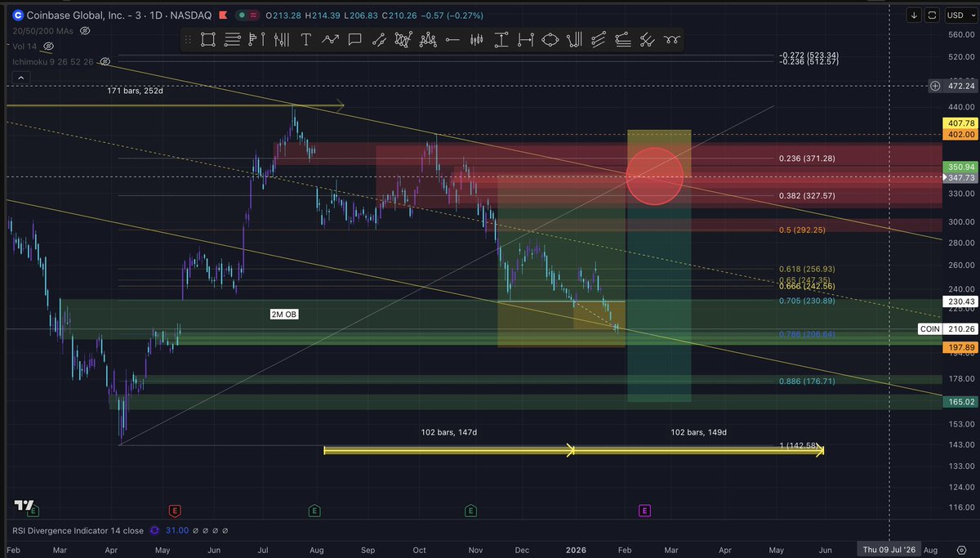Viewport: 980px width, 558px height.
Task: Select the candlestick bars pattern tool
Action: (478, 39)
